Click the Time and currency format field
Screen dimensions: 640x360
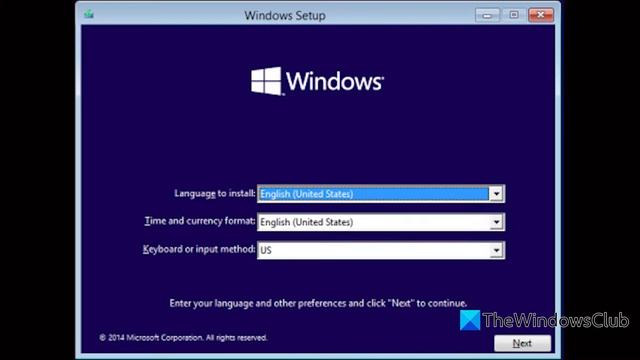[x=381, y=222]
